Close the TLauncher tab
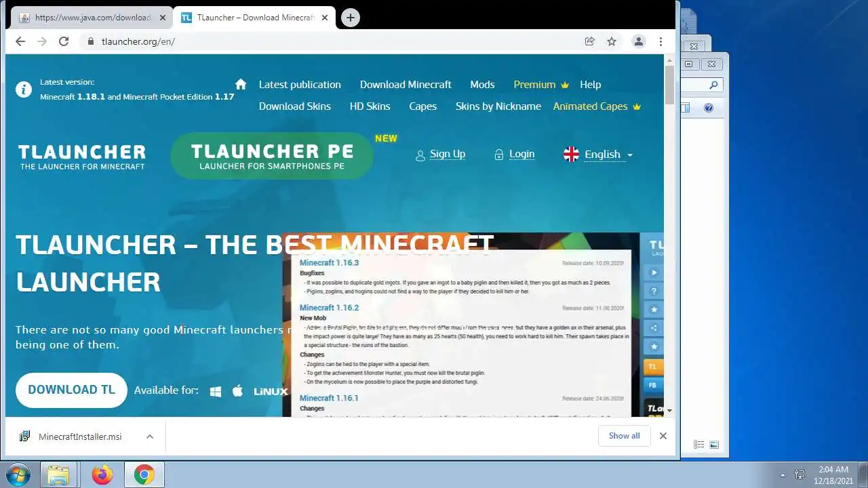 click(325, 18)
